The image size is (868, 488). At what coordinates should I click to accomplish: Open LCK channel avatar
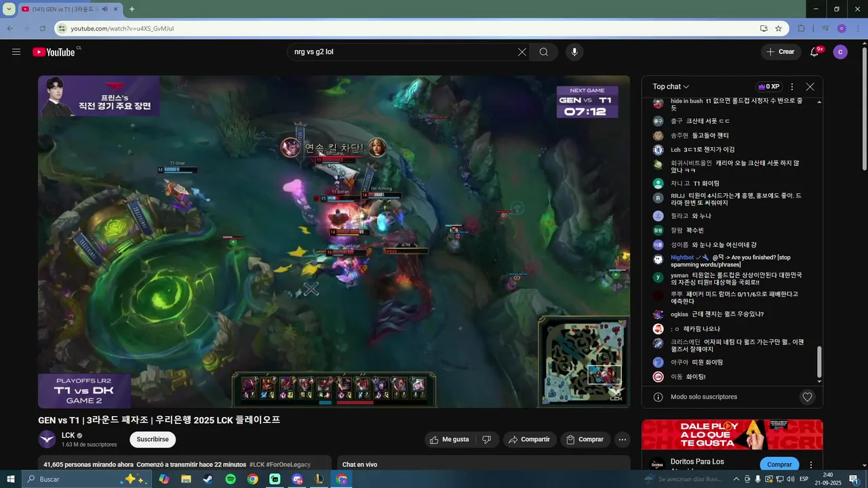47,439
